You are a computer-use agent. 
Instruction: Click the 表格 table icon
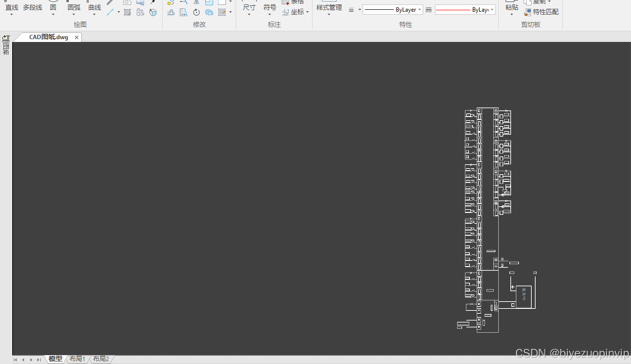pyautogui.click(x=286, y=2)
